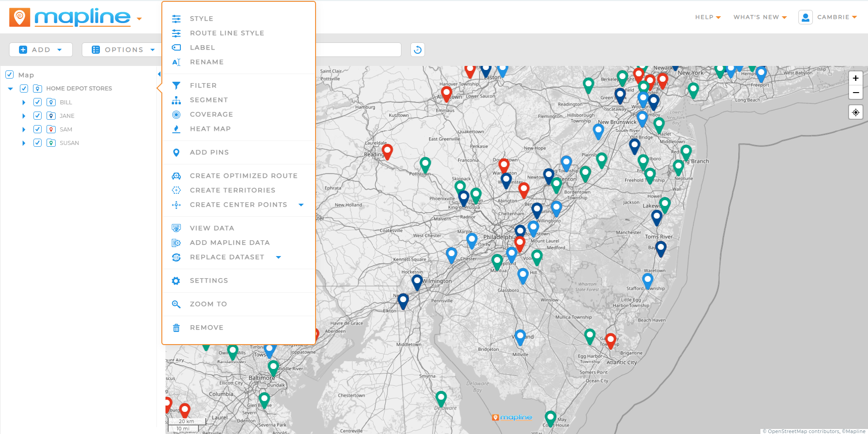868x434 pixels.
Task: Collapse the left sidebar panel arrow
Action: click(x=159, y=74)
